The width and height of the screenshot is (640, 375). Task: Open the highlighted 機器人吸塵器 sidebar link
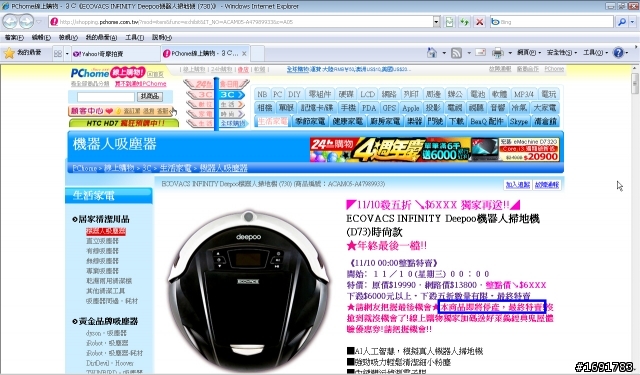pos(106,231)
